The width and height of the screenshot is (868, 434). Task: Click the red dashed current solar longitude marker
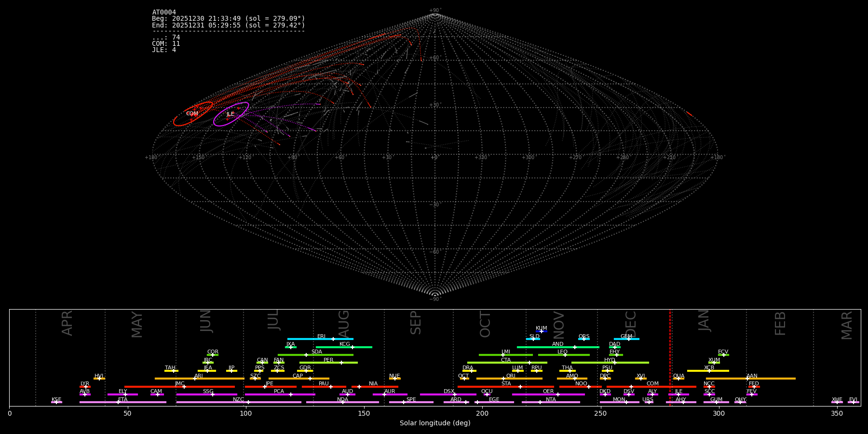(x=670, y=357)
